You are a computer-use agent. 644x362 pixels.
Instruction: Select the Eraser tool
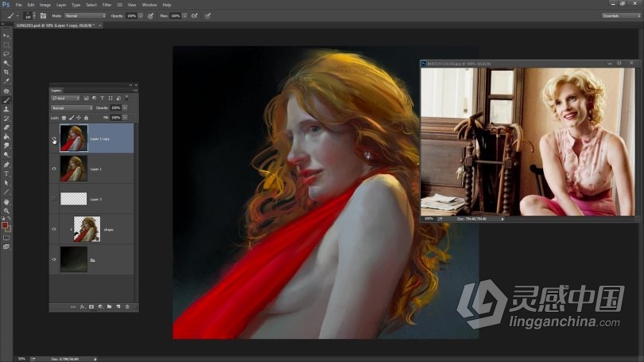coord(6,127)
